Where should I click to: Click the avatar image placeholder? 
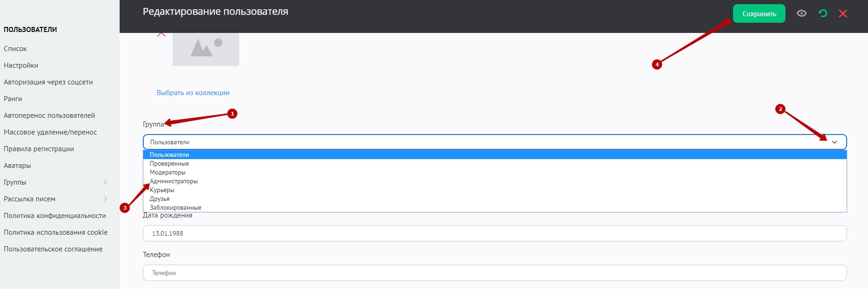[206, 49]
